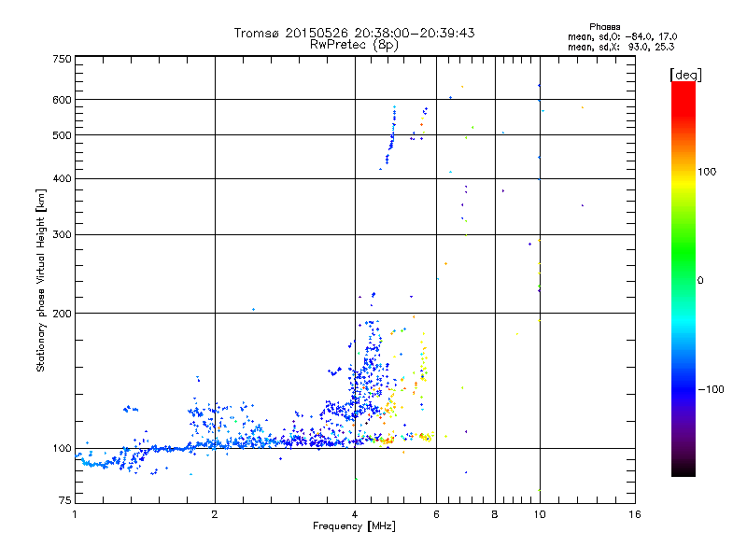This screenshot has height=560, width=747.
Task: Click the colorbar tick label '0'
Action: [x=700, y=281]
